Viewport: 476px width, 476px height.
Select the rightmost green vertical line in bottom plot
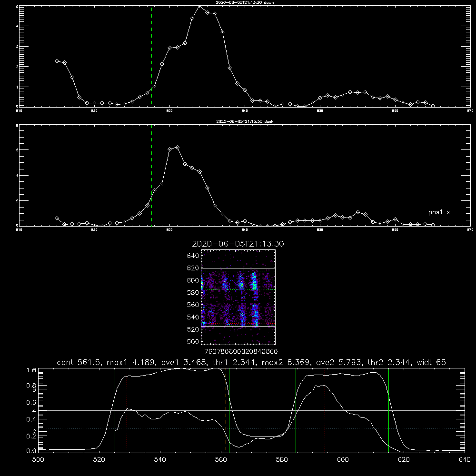[x=388, y=410]
